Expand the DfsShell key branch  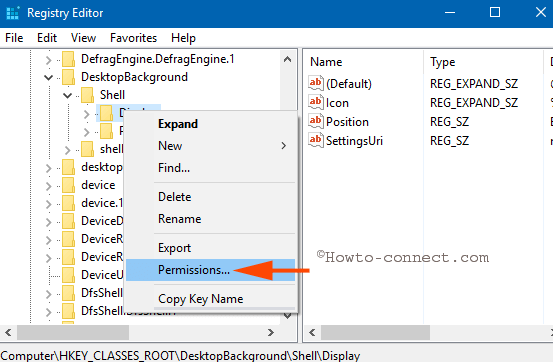pos(48,294)
